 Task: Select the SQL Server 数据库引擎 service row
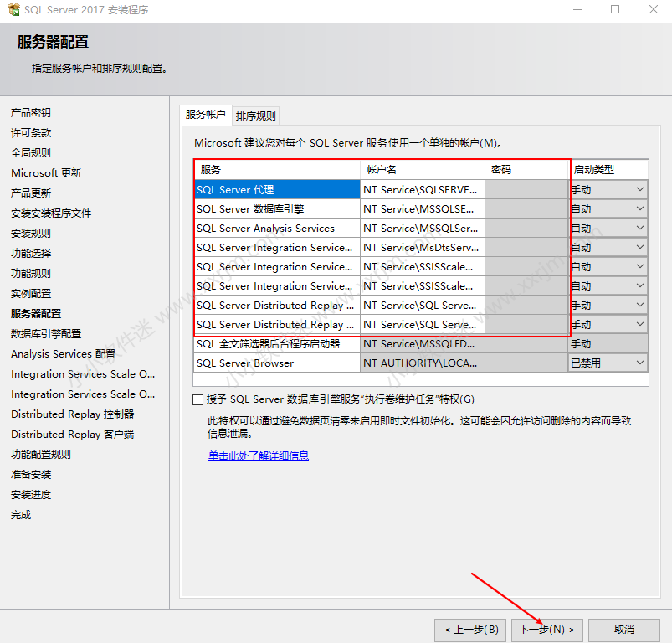(277, 208)
